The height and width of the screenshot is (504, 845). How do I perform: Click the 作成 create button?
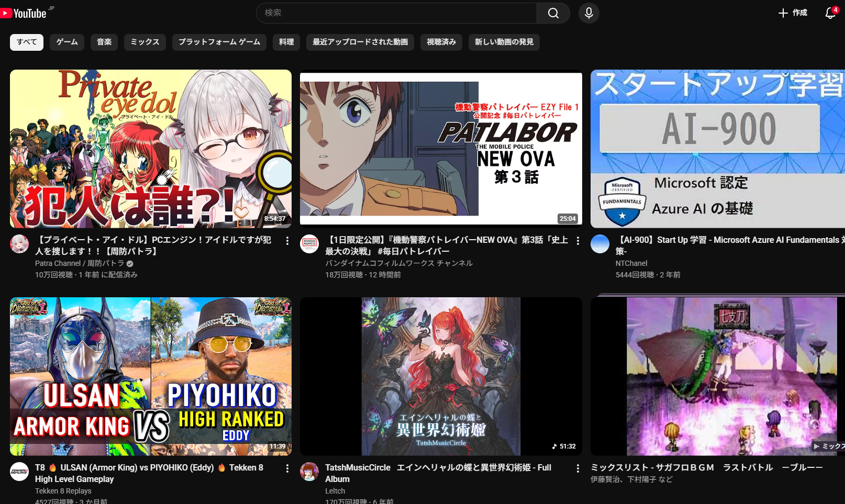pyautogui.click(x=793, y=13)
